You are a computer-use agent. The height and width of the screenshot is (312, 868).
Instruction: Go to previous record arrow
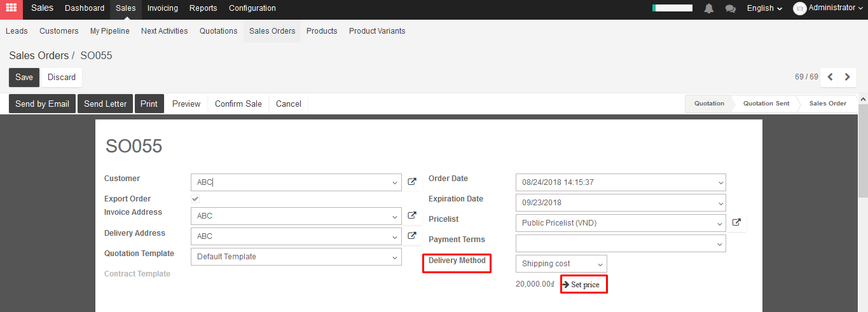pos(830,77)
